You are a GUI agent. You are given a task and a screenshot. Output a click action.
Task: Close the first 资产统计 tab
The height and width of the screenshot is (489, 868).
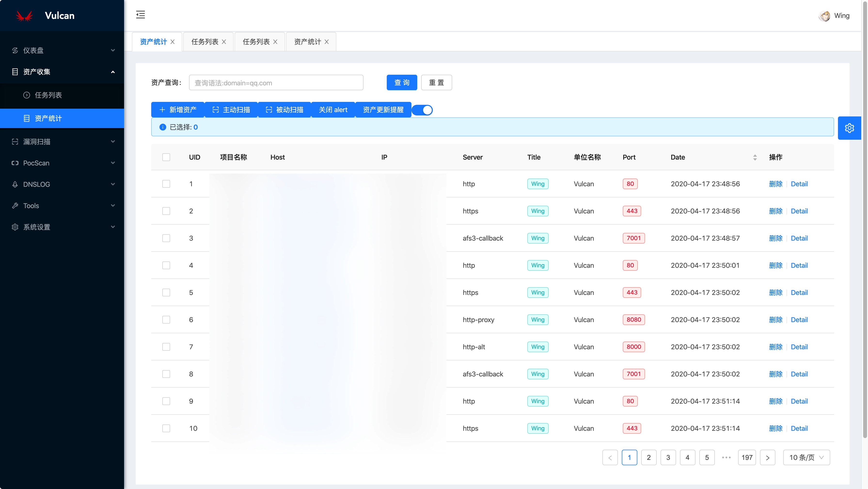pos(173,42)
